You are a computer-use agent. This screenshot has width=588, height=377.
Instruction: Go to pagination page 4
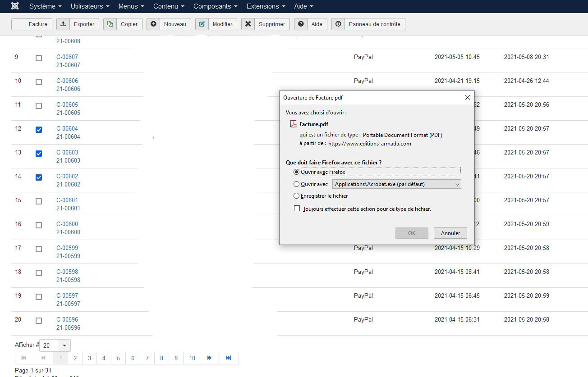104,358
